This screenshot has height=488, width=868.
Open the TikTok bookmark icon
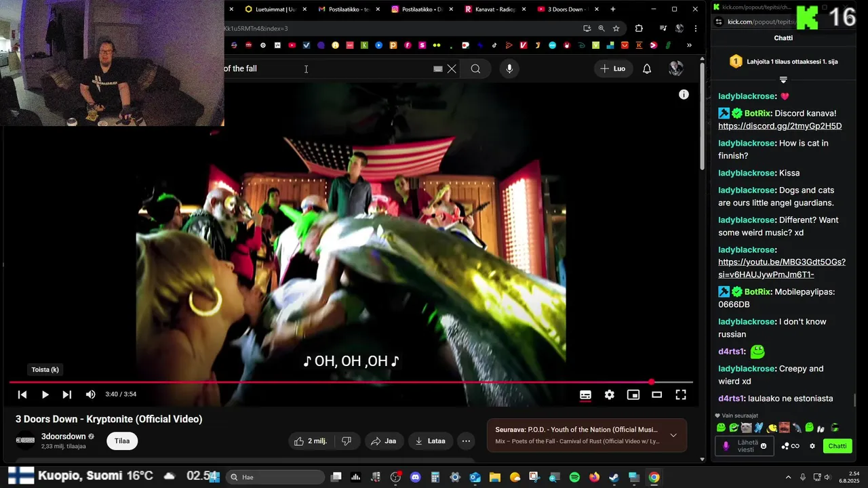(x=494, y=45)
